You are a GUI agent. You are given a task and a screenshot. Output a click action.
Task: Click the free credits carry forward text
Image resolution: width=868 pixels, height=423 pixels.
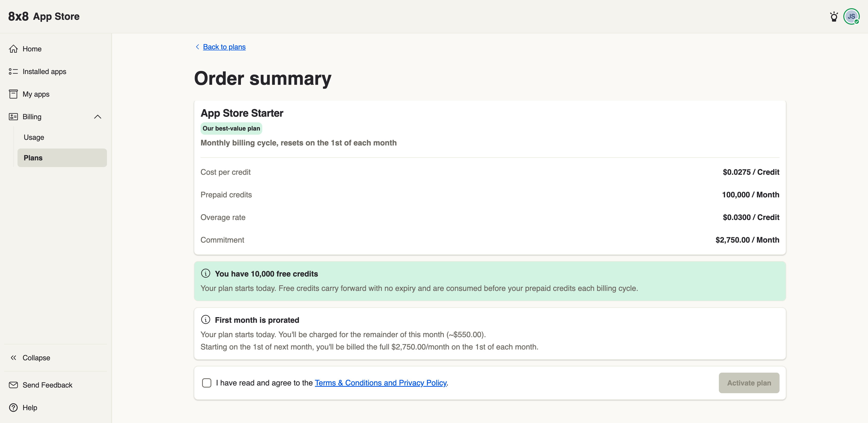[x=419, y=288]
